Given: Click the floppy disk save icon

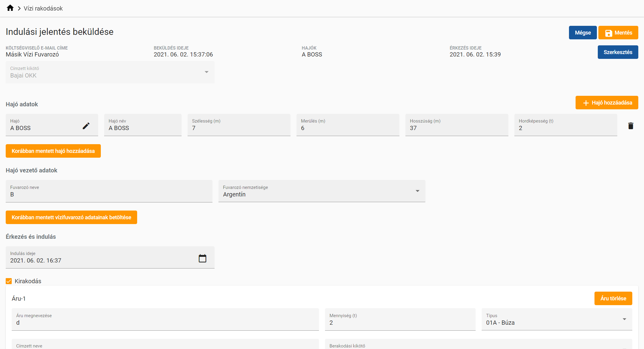Looking at the screenshot, I should click(x=608, y=33).
